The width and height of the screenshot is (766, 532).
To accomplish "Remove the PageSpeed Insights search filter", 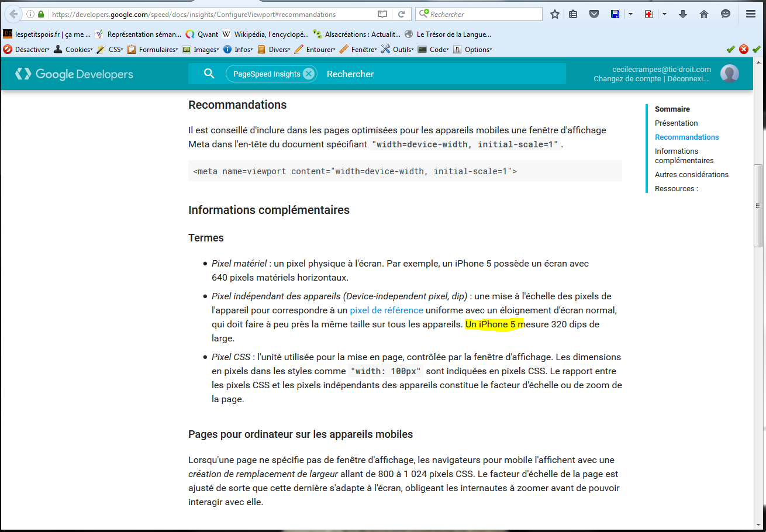I will 309,74.
